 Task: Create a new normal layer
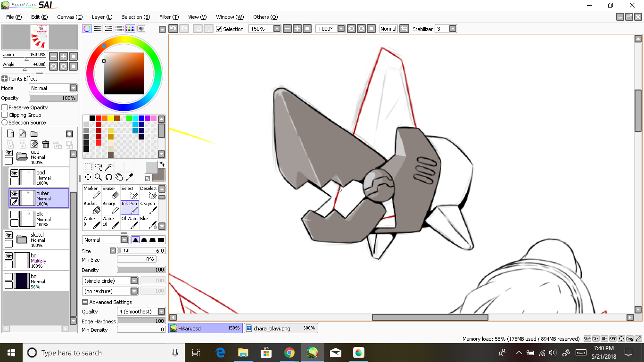pyautogui.click(x=10, y=134)
